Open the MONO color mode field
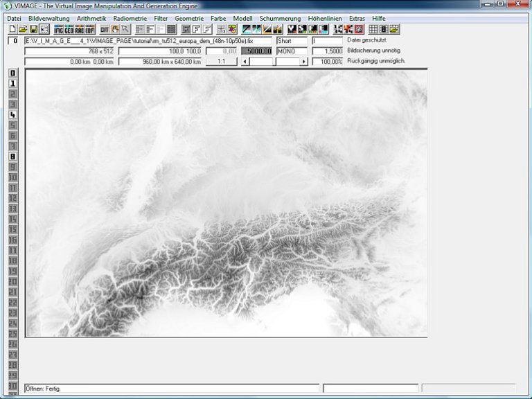The image size is (532, 399). click(x=291, y=51)
